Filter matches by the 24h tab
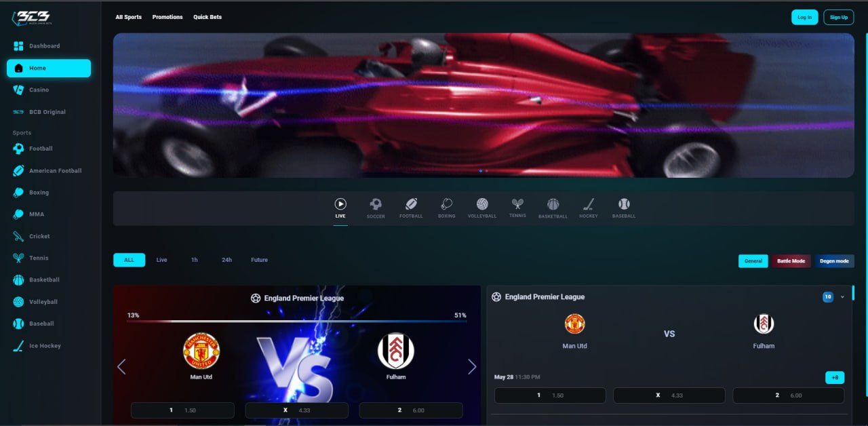868x426 pixels. 226,260
